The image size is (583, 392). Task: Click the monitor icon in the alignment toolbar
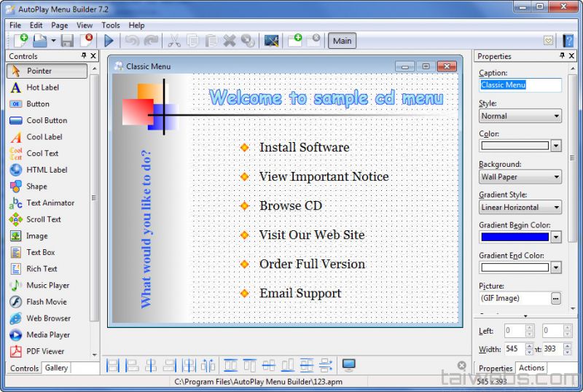pos(348,365)
